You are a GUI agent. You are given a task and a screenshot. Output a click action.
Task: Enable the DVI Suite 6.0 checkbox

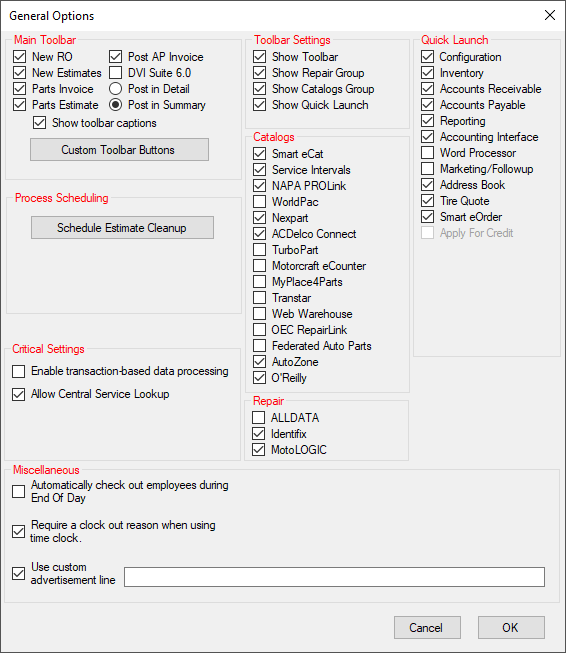click(x=115, y=73)
